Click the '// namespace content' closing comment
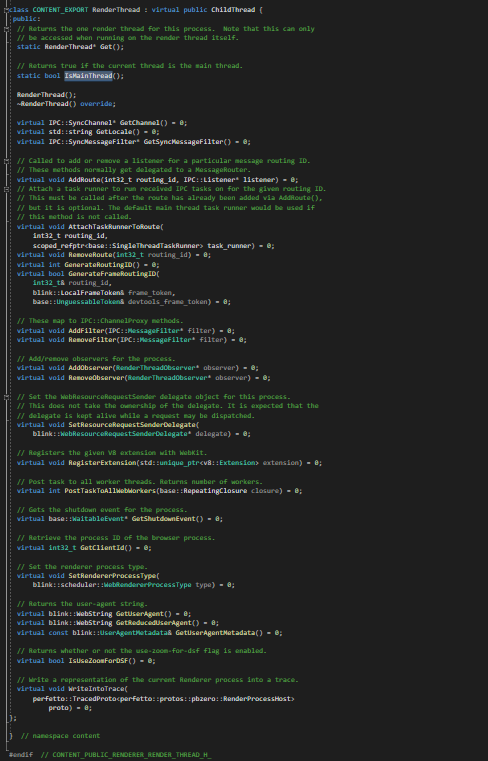488x761 pixels. [60, 736]
